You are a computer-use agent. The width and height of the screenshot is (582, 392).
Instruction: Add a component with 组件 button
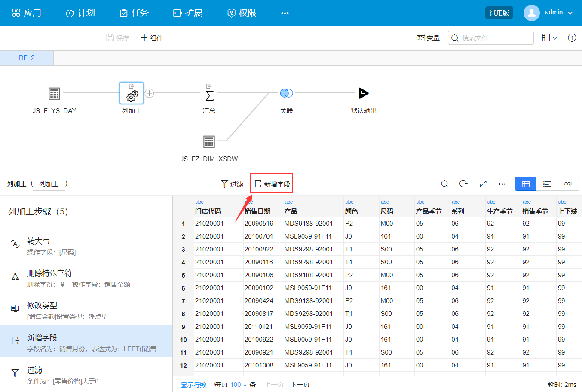pos(152,38)
